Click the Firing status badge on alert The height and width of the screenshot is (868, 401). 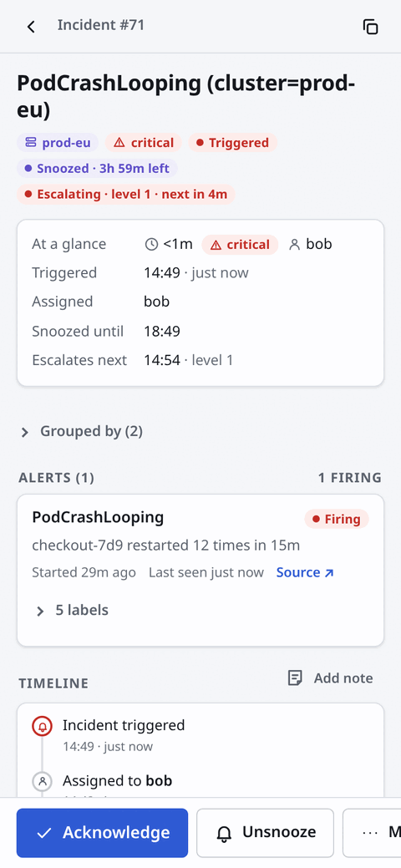click(x=336, y=520)
